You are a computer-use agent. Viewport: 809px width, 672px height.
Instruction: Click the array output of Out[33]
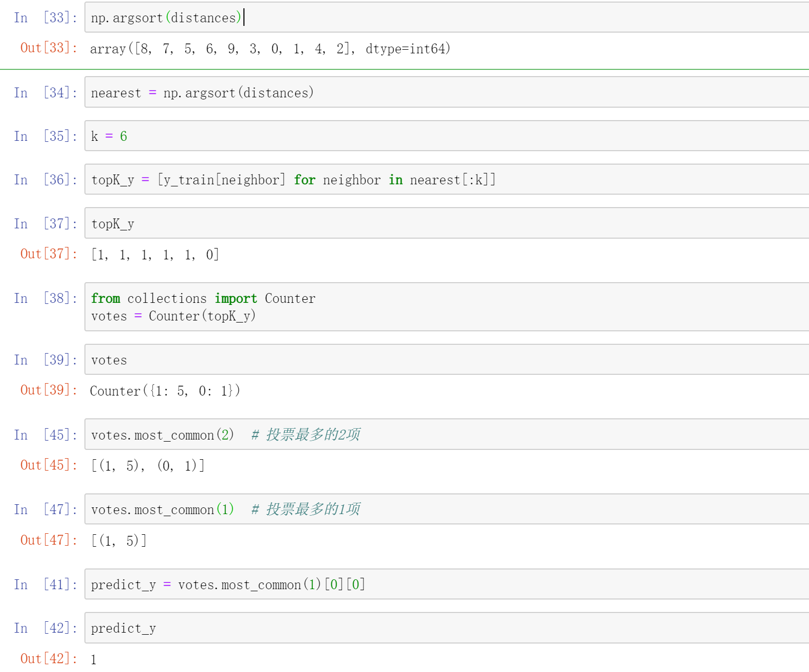(270, 49)
